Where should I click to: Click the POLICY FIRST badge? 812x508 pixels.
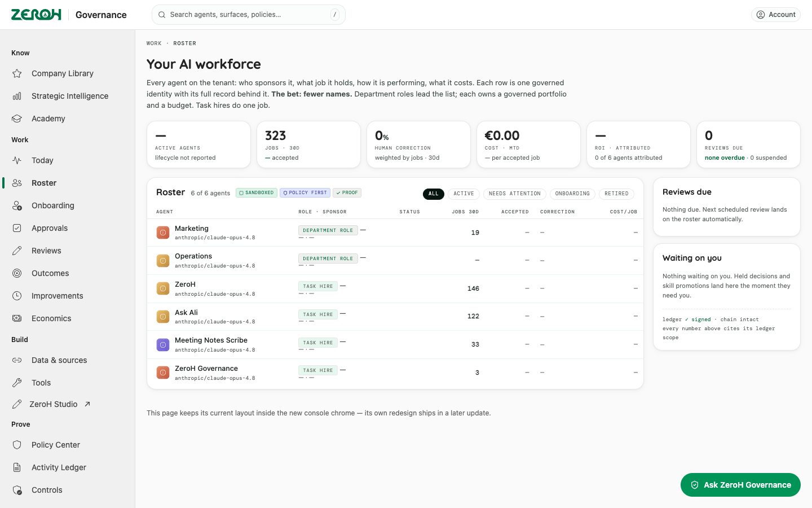[x=305, y=192]
